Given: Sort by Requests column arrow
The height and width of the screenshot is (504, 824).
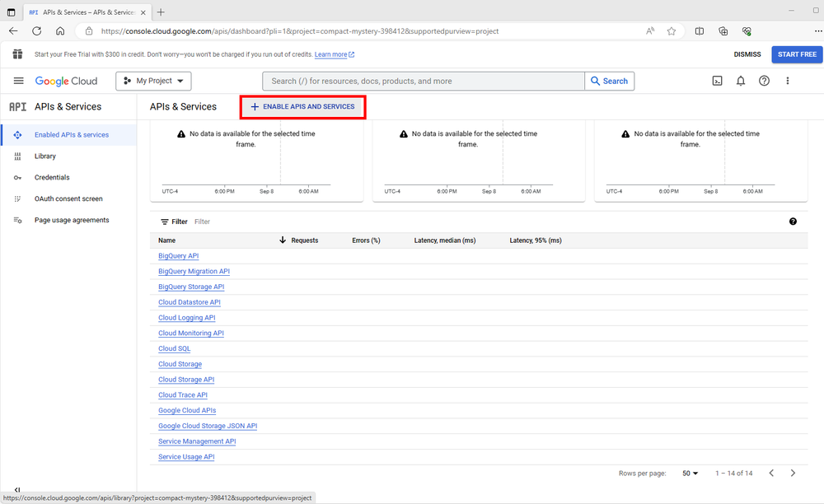Looking at the screenshot, I should pos(282,240).
